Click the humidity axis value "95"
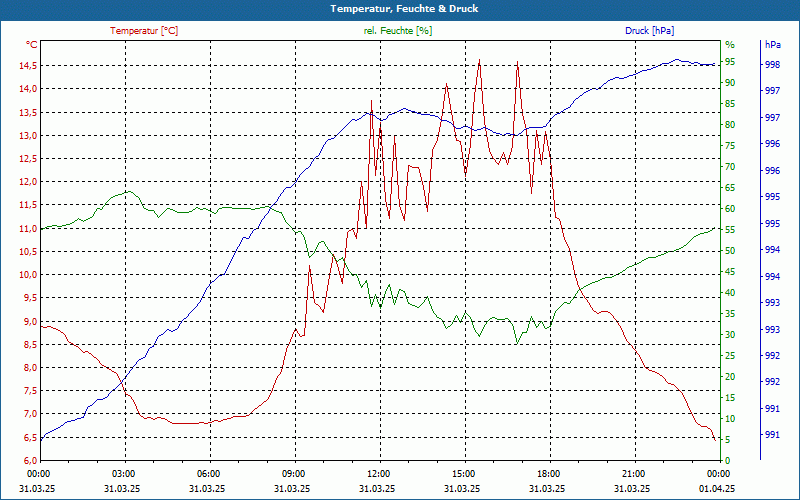This screenshot has height=500, width=800. 730,62
